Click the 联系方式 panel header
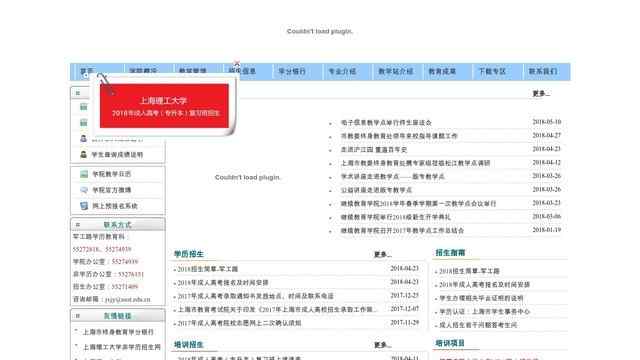The width and height of the screenshot is (640, 360). point(118,224)
